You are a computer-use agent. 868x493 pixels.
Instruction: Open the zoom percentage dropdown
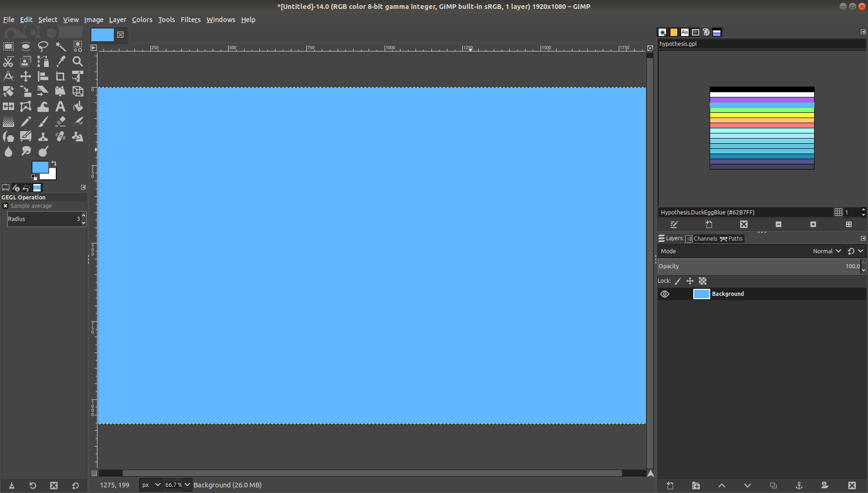coord(187,485)
